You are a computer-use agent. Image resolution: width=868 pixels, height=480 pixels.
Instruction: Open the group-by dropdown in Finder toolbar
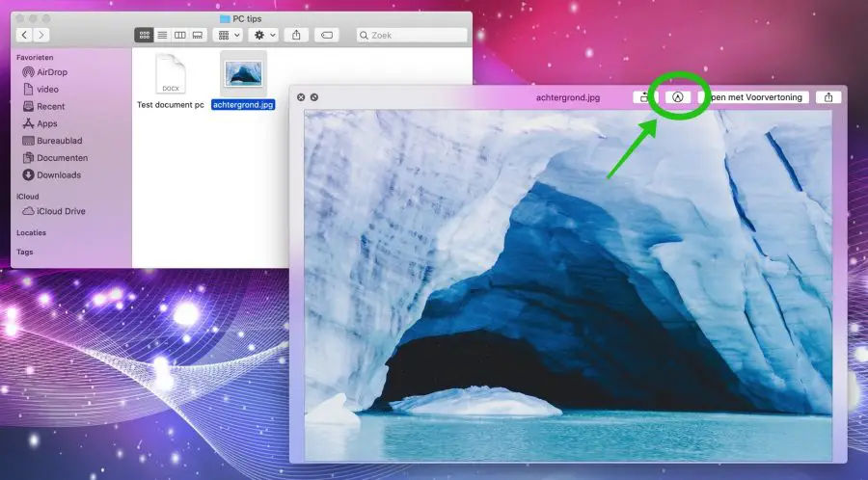[228, 35]
